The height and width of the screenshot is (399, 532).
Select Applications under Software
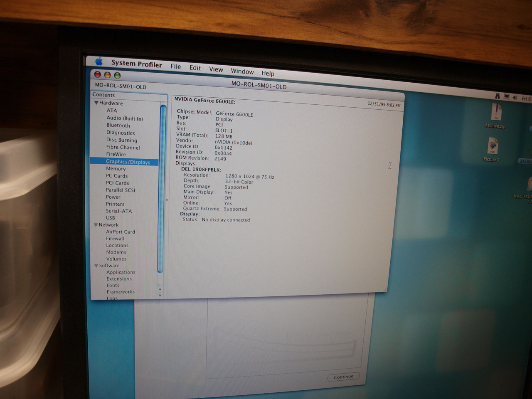point(121,272)
